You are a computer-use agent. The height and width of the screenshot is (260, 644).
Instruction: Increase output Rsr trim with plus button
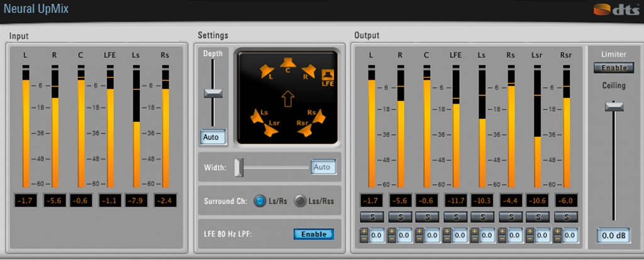558,232
